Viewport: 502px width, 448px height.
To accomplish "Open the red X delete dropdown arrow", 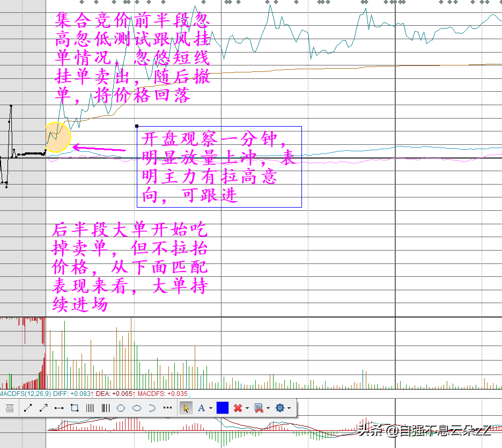I will pyautogui.click(x=247, y=409).
